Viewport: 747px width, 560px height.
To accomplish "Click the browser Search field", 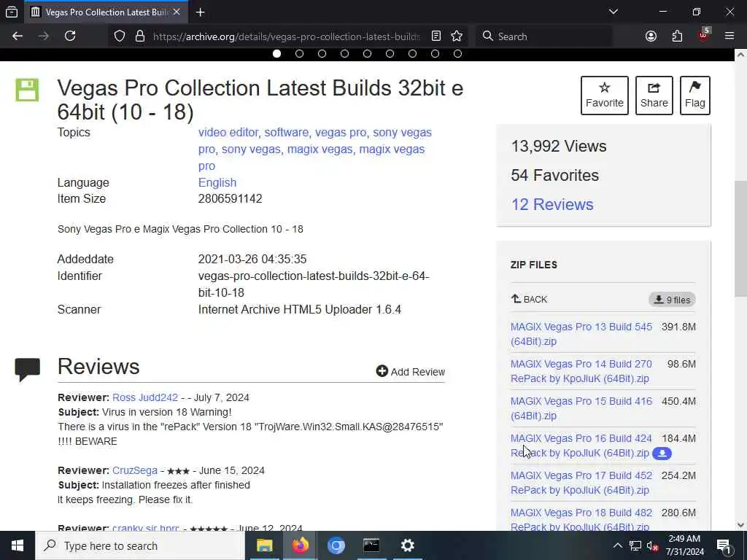I will (543, 36).
